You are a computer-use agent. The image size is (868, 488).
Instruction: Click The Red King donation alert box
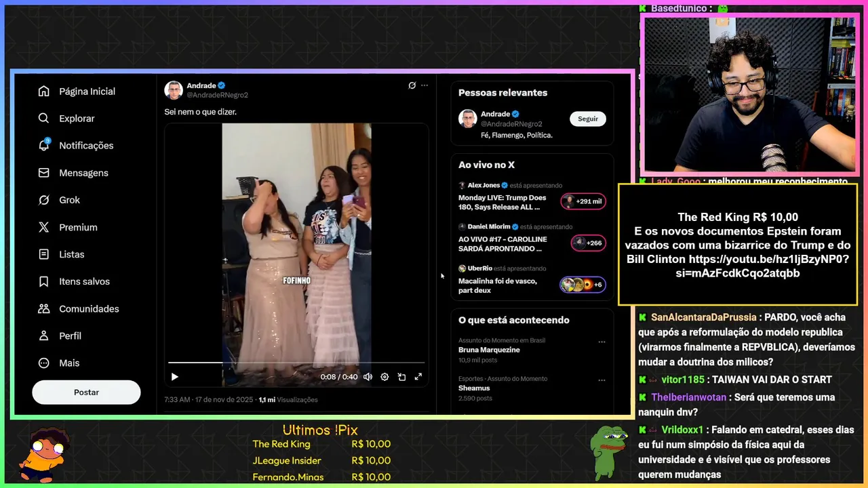[738, 245]
